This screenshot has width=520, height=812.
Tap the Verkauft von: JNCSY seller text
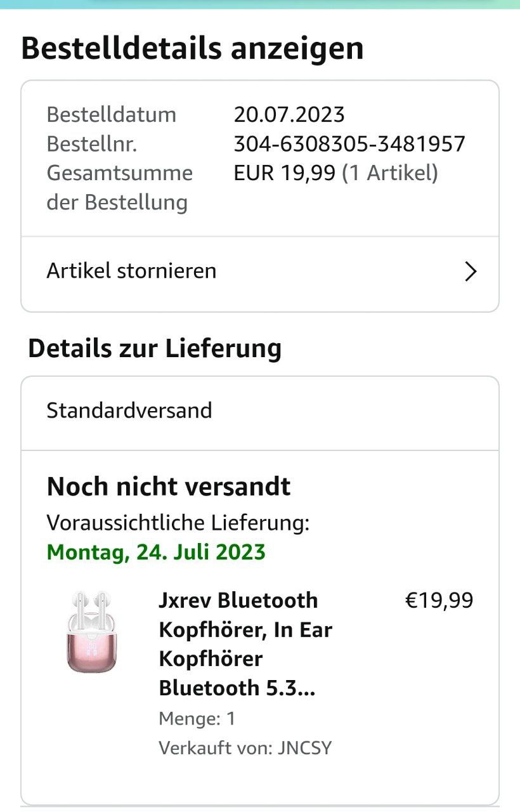tap(245, 748)
